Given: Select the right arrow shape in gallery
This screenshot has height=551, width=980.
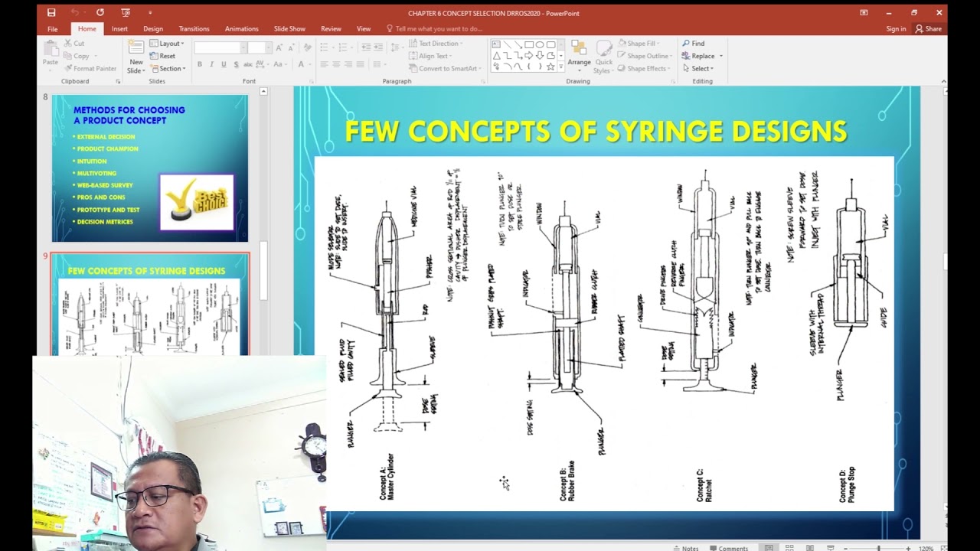Looking at the screenshot, I should (x=529, y=55).
